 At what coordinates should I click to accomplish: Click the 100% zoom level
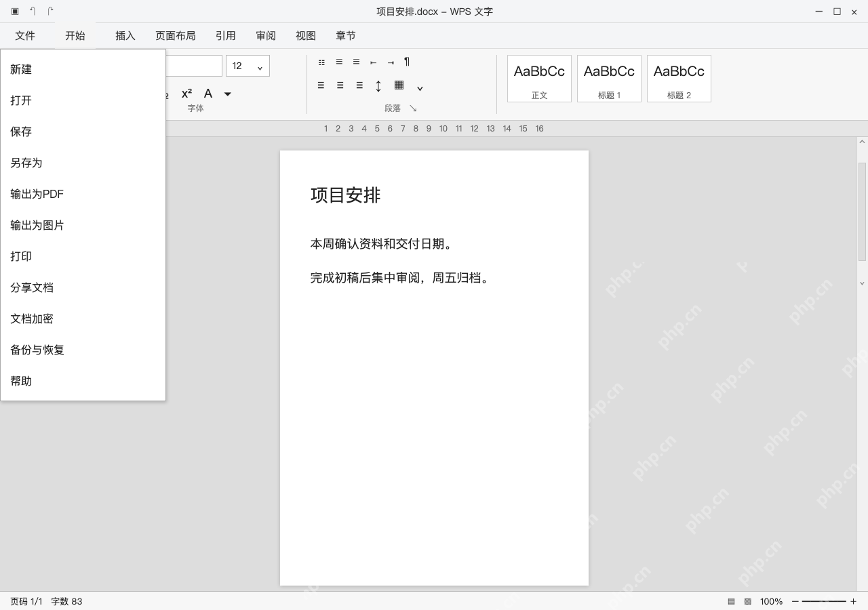click(x=771, y=601)
